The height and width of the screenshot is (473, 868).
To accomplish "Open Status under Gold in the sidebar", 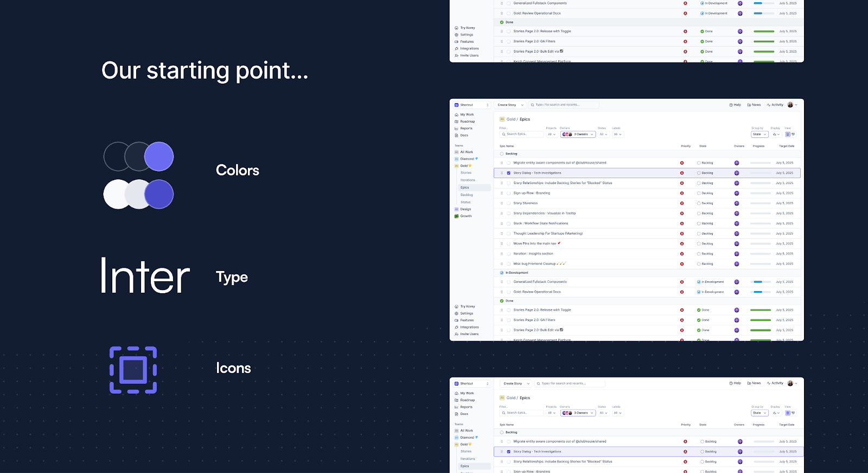I will pyautogui.click(x=465, y=202).
